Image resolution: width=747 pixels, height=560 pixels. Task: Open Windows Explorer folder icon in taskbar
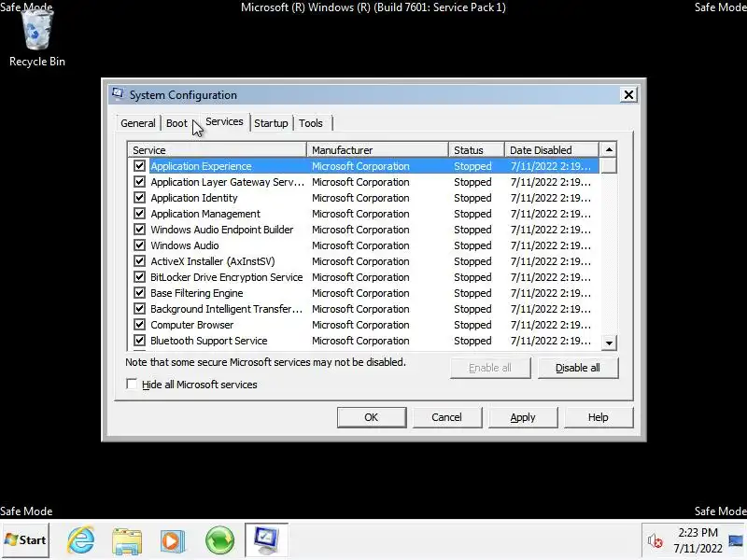coord(127,540)
